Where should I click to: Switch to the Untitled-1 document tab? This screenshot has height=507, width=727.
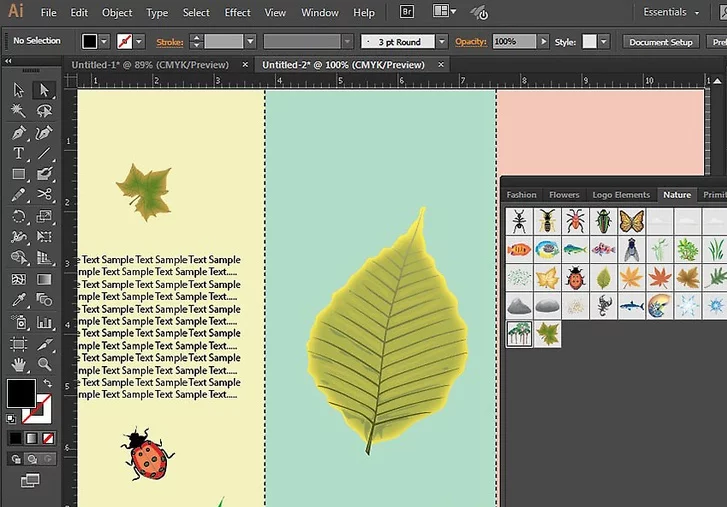pos(150,64)
